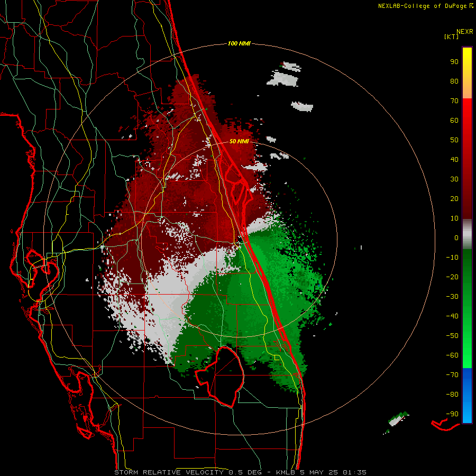Click the 50 NMI range ring label
The height and width of the screenshot is (476, 476).
click(x=239, y=141)
